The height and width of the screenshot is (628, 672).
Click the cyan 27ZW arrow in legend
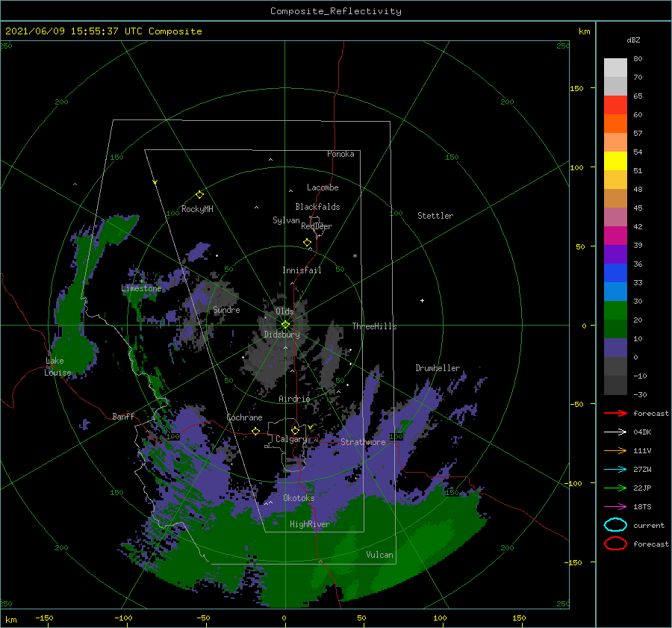point(615,470)
